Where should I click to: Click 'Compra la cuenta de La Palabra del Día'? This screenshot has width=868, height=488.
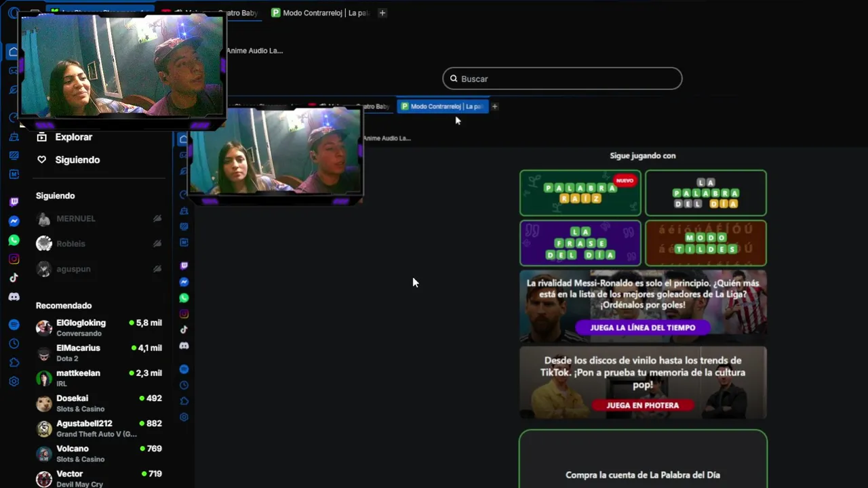point(643,475)
